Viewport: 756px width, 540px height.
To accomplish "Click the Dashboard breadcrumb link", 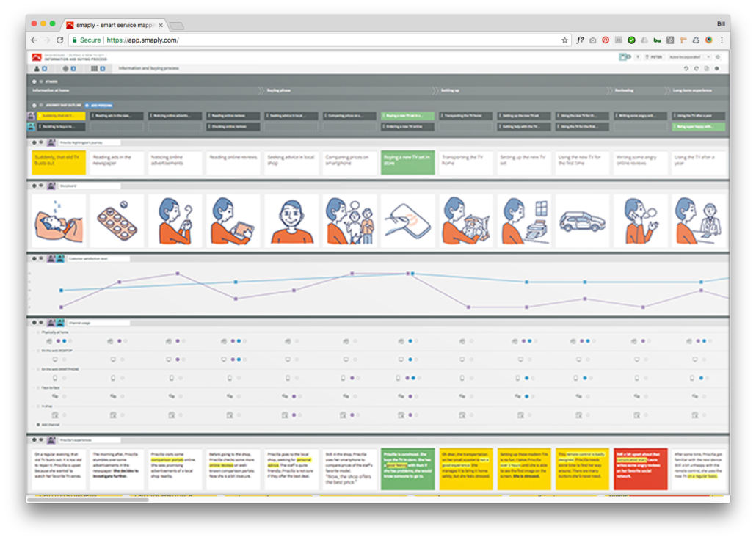I will [x=54, y=56].
